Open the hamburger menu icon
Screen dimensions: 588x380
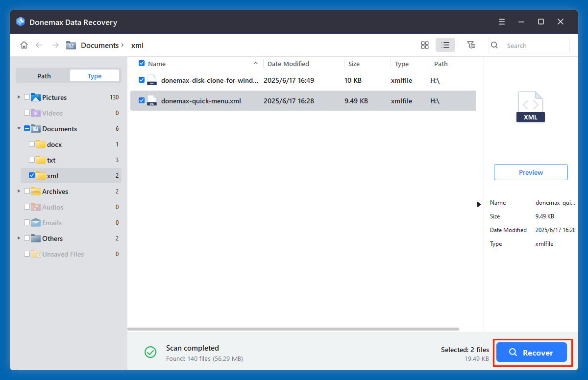click(501, 22)
